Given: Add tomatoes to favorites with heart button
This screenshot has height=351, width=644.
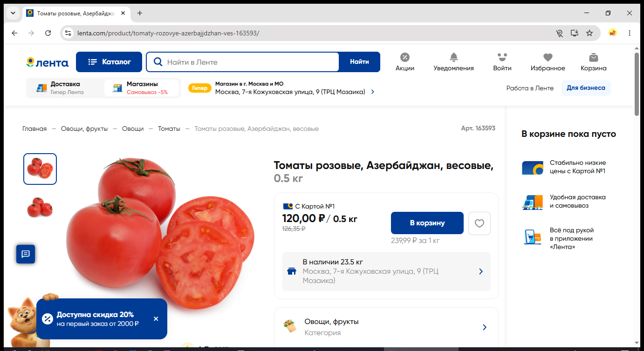Looking at the screenshot, I should [x=480, y=223].
